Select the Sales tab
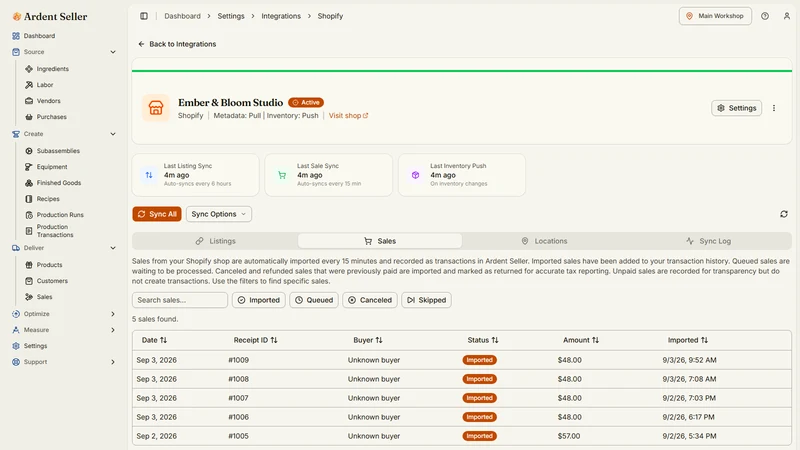The width and height of the screenshot is (800, 450). point(380,241)
